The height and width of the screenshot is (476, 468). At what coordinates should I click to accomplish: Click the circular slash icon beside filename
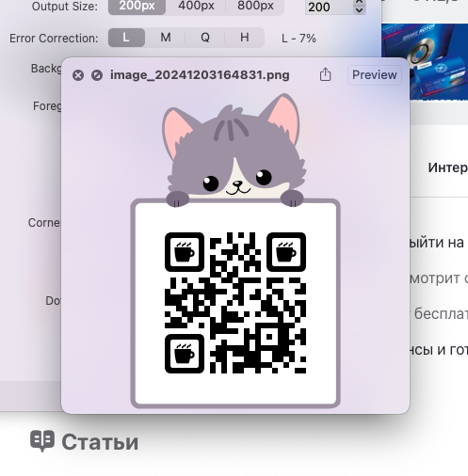coord(97,75)
